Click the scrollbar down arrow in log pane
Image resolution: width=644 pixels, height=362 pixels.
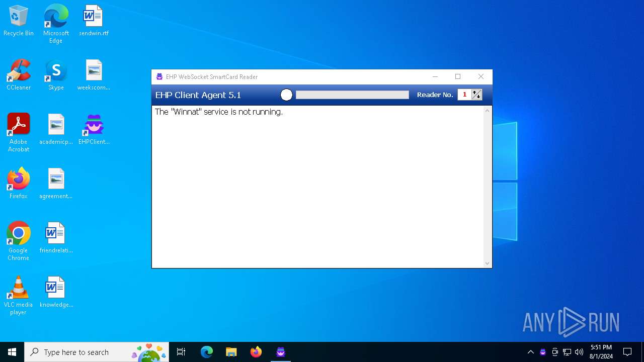click(487, 263)
